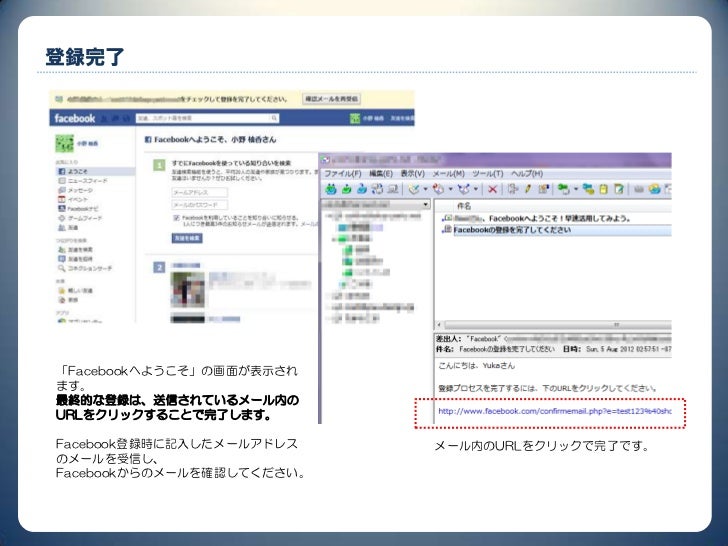Click 確認メールを再受信 button in yellow banner

[x=331, y=99]
